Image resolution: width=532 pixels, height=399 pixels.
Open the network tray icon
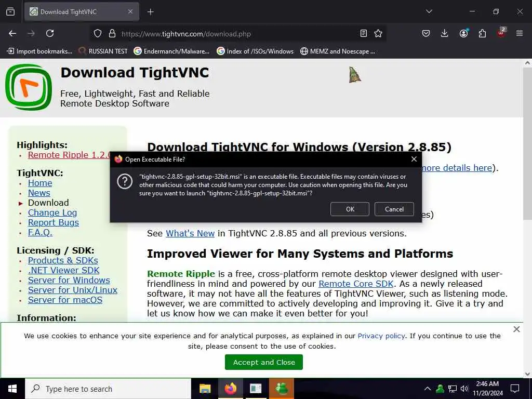click(x=453, y=389)
